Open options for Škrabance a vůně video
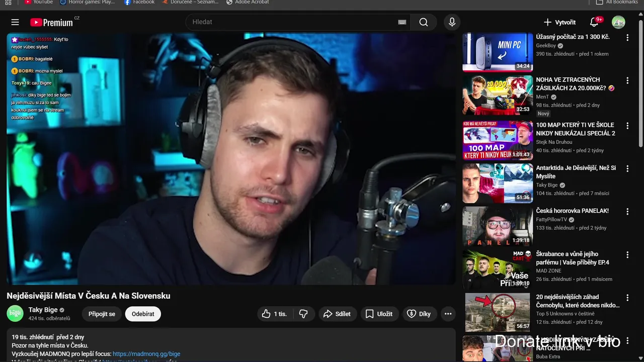The height and width of the screenshot is (362, 644). point(627,254)
